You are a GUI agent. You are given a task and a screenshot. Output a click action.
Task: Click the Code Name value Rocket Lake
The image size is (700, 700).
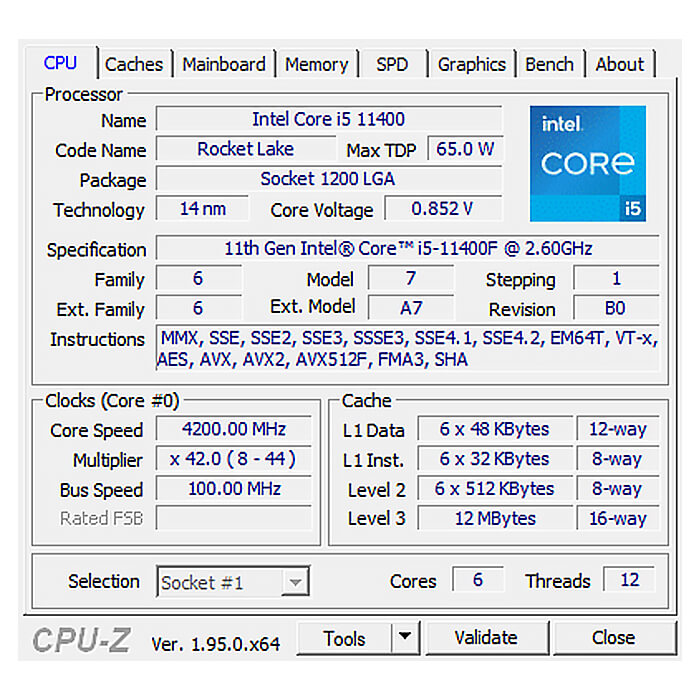tap(246, 149)
